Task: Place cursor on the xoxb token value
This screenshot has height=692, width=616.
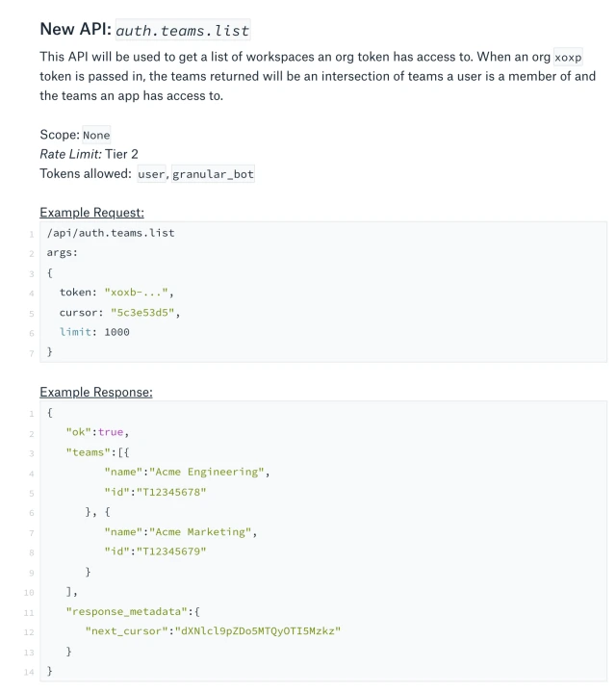Action: coord(137,293)
